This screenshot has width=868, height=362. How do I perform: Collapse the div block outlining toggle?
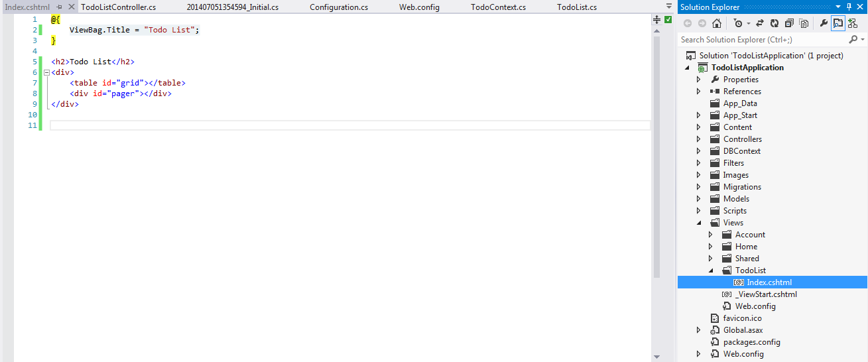(46, 72)
